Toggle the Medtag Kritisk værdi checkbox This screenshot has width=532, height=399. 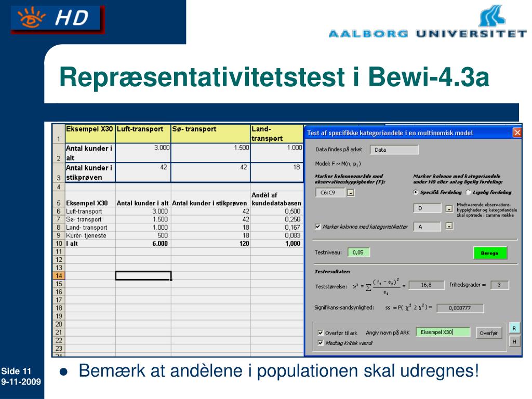(x=320, y=343)
